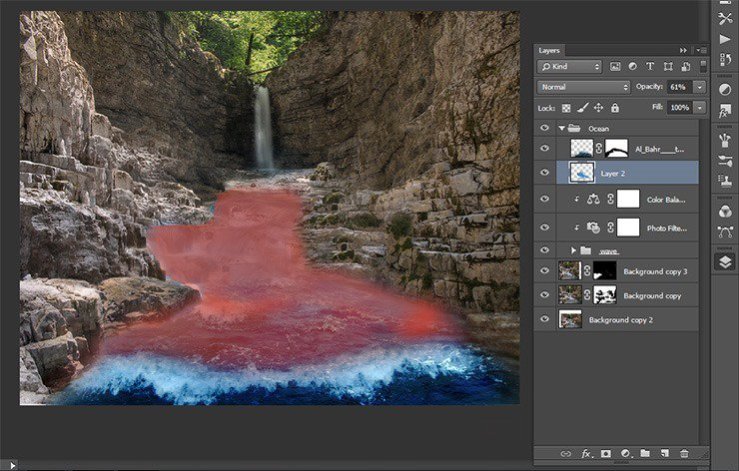Screen dimensions: 739x471
Task: Click the Opacity 61% value field
Action: [x=679, y=87]
